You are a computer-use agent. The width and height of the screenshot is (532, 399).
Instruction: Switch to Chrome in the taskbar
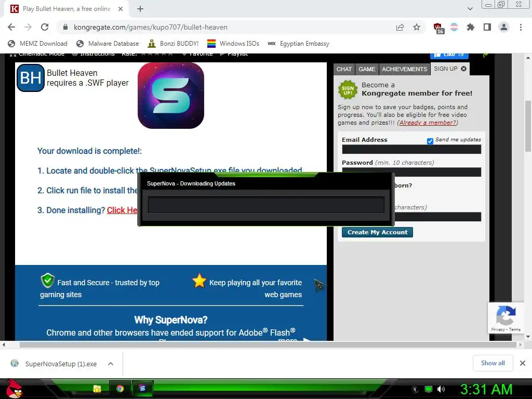click(120, 389)
